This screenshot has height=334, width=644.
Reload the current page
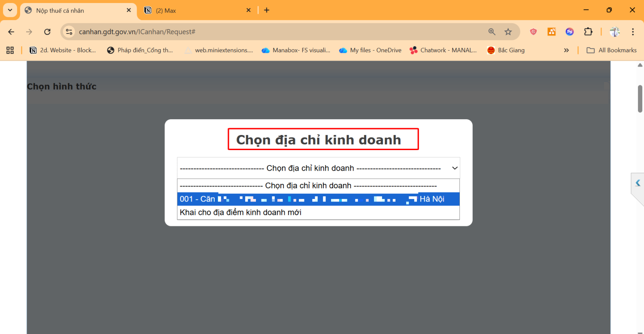click(x=47, y=32)
